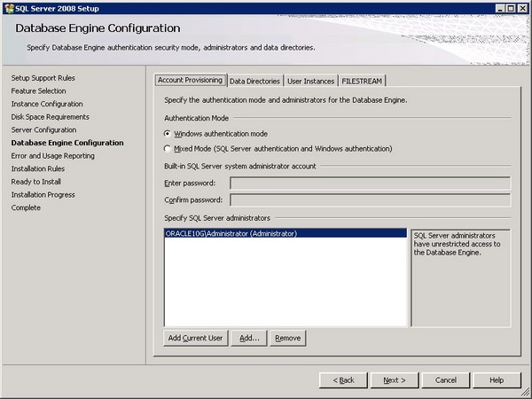Proceed with the Next button

[395, 380]
